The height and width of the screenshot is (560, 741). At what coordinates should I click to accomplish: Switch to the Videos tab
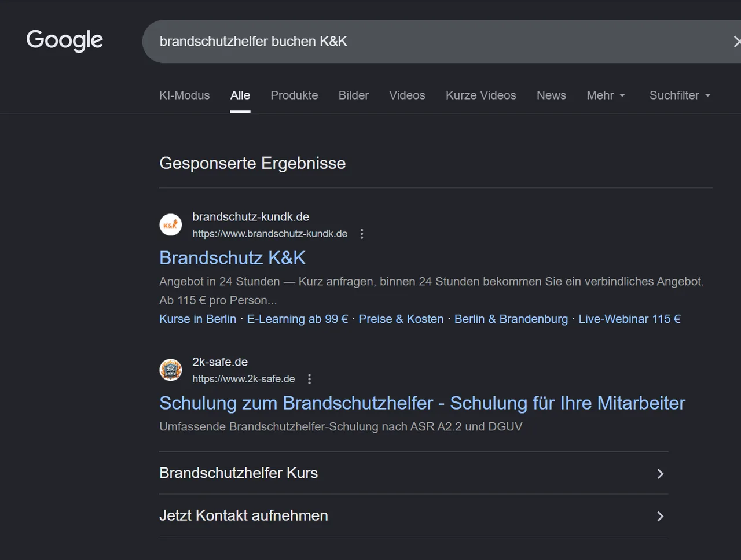coord(407,95)
